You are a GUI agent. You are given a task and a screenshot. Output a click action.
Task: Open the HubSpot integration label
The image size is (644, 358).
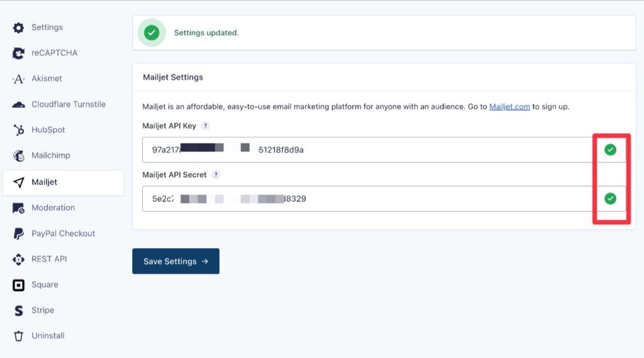48,129
